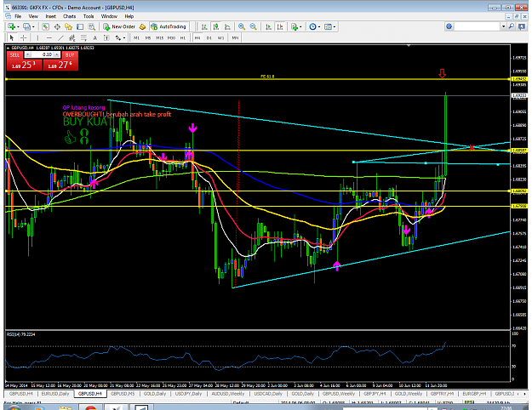This screenshot has height=410, width=532.
Task: Open the Tools menu
Action: 89,16
